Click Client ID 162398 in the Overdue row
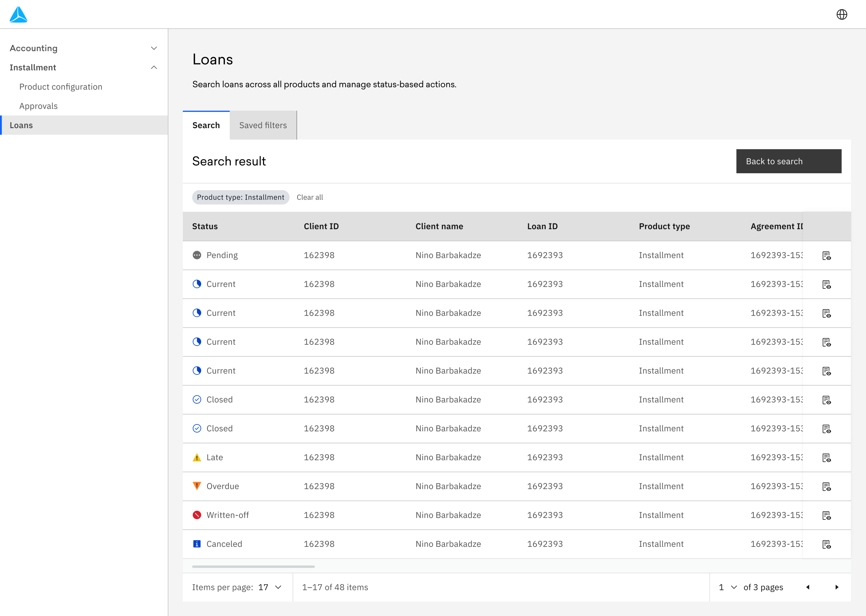866x616 pixels. tap(319, 486)
